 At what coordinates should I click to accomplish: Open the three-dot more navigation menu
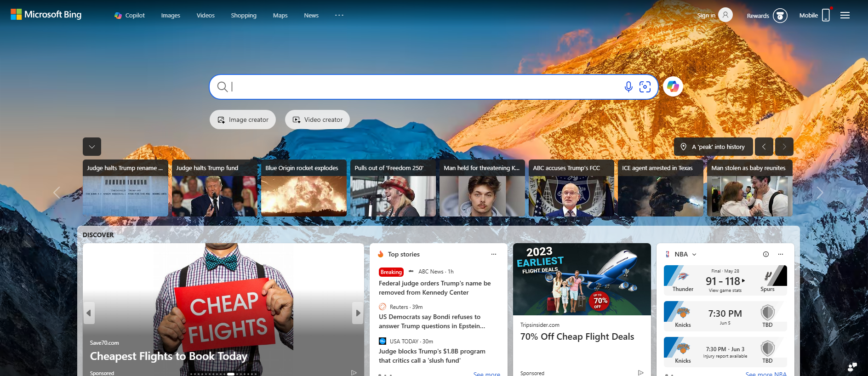point(339,15)
